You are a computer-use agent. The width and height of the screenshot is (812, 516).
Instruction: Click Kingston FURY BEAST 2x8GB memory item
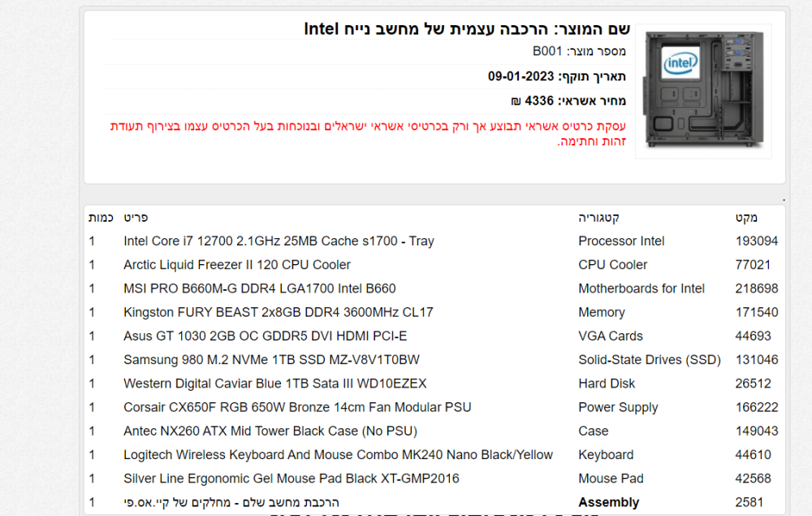278,312
